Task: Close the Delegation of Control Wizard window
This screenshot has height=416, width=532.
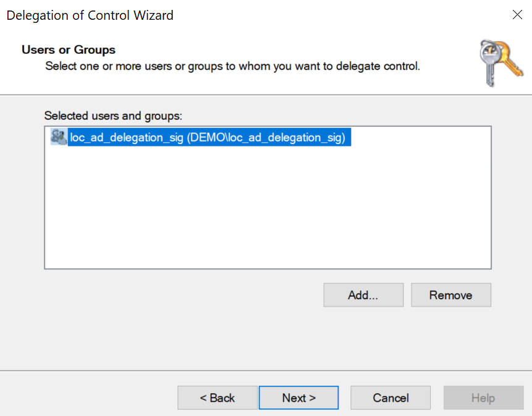Action: click(x=517, y=15)
